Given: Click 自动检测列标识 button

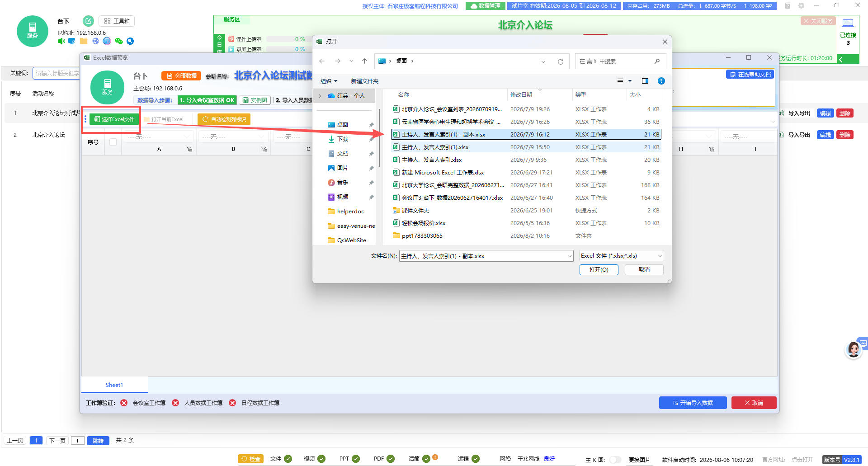Looking at the screenshot, I should pyautogui.click(x=224, y=119).
